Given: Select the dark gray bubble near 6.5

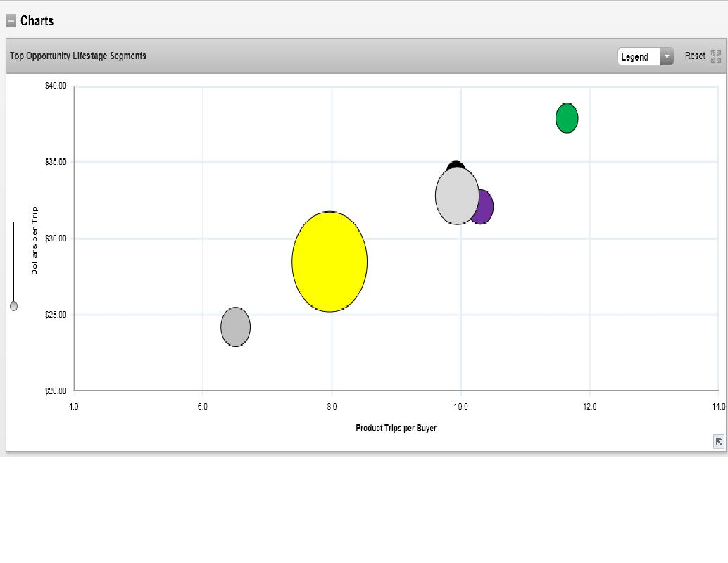Looking at the screenshot, I should click(x=235, y=327).
